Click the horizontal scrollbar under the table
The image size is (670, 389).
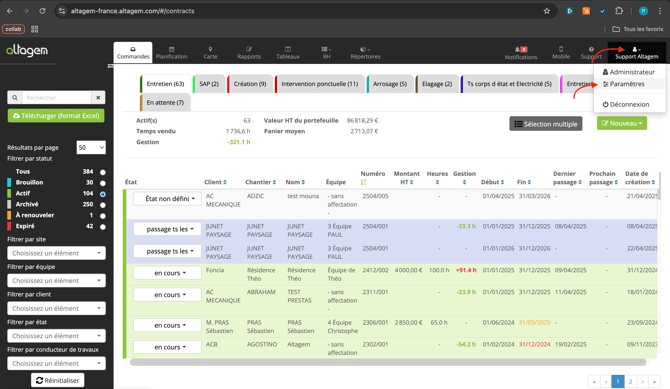(388, 362)
